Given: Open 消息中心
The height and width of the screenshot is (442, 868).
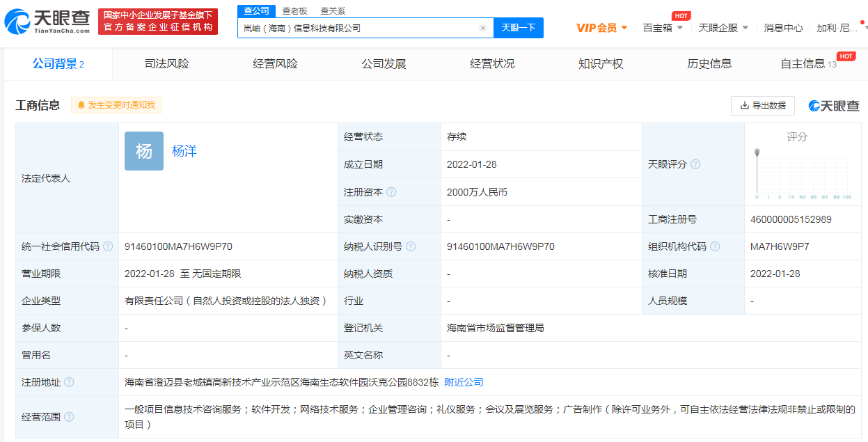Looking at the screenshot, I should click(x=783, y=28).
